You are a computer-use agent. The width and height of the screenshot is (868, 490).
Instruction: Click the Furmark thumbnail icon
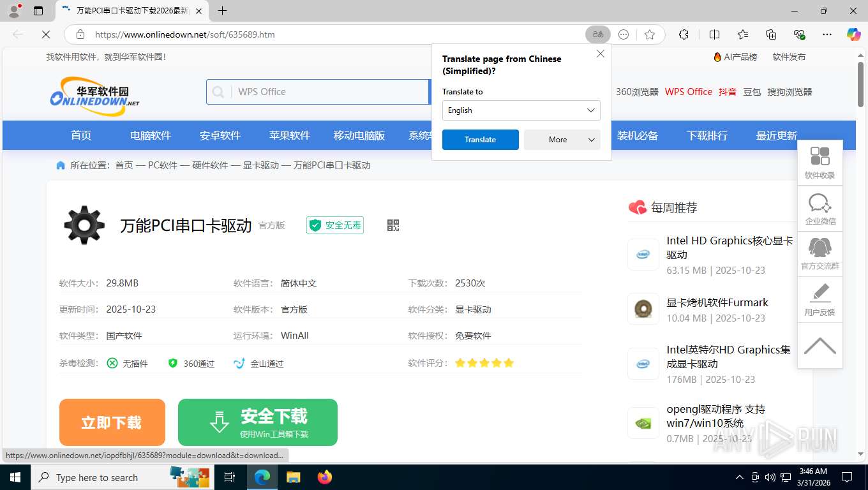643,309
